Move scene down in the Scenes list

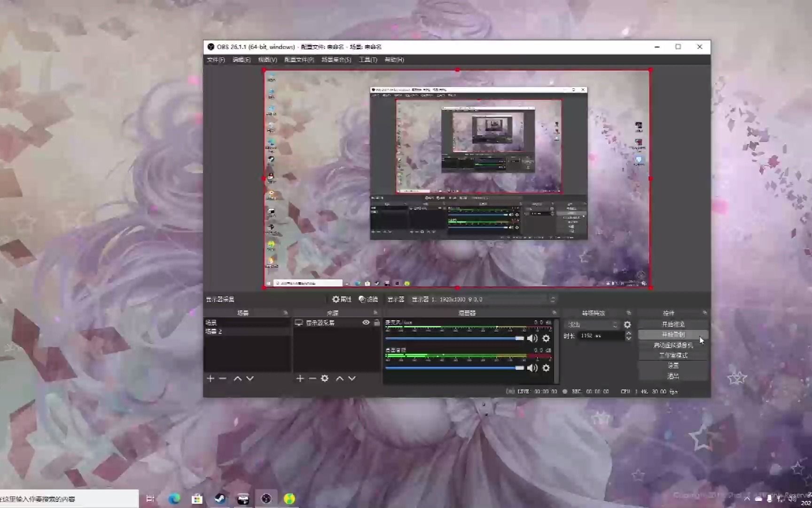pyautogui.click(x=250, y=379)
